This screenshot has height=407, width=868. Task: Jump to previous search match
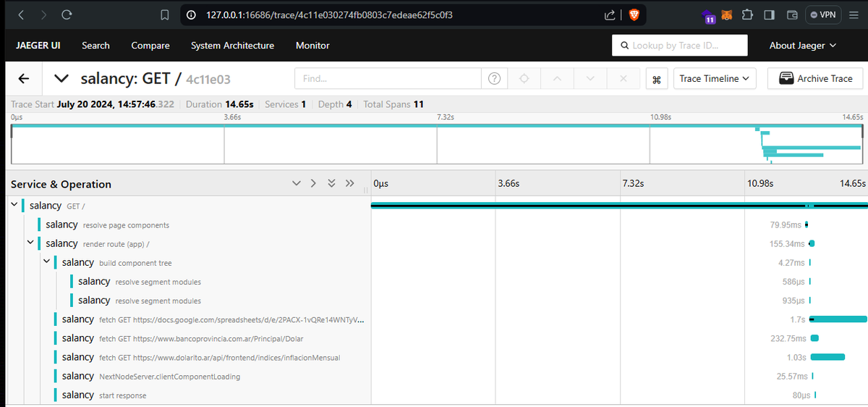pos(557,78)
